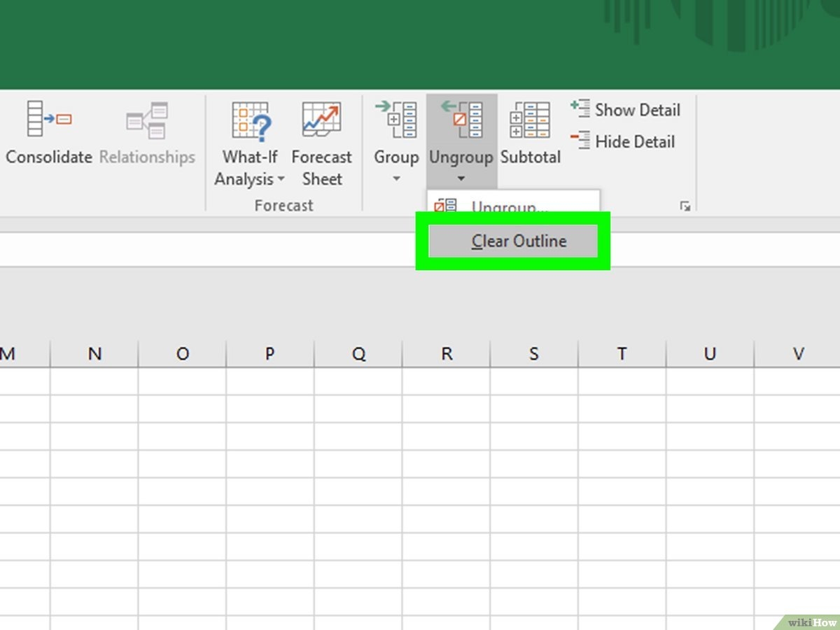
Task: Click the Ungroup icon in ribbon
Action: click(x=461, y=121)
